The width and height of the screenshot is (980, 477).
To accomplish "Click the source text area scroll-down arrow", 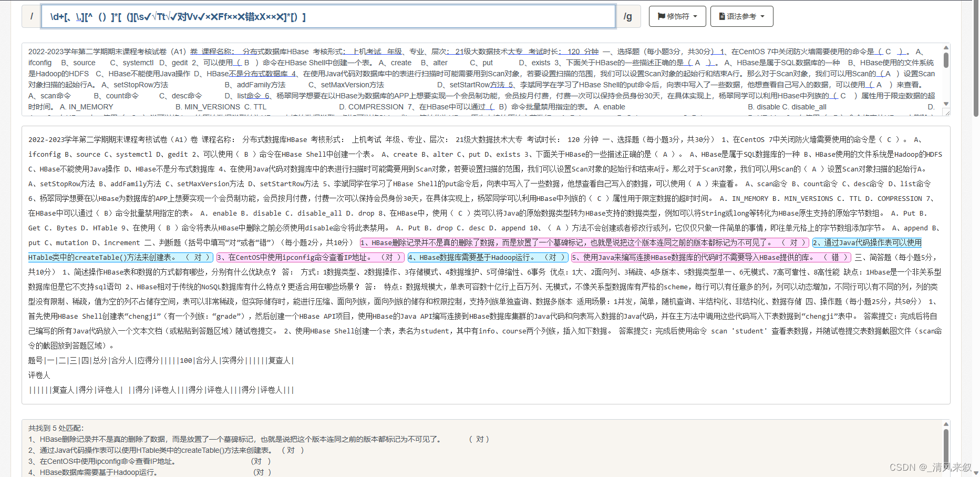I will pyautogui.click(x=946, y=104).
